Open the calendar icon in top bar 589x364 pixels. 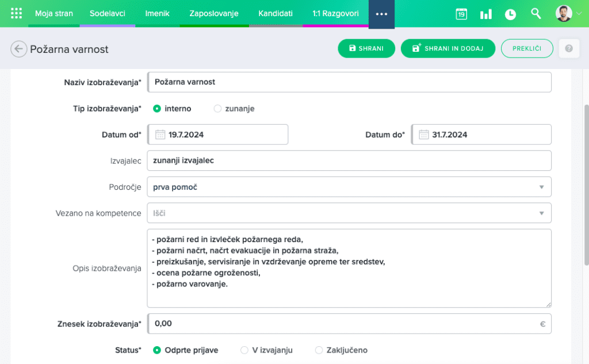click(x=461, y=14)
